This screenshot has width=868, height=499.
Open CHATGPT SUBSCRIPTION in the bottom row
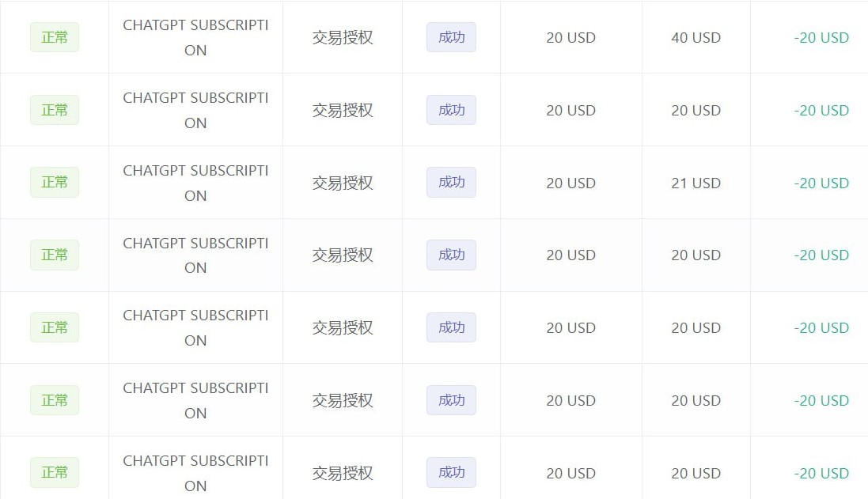(x=195, y=473)
